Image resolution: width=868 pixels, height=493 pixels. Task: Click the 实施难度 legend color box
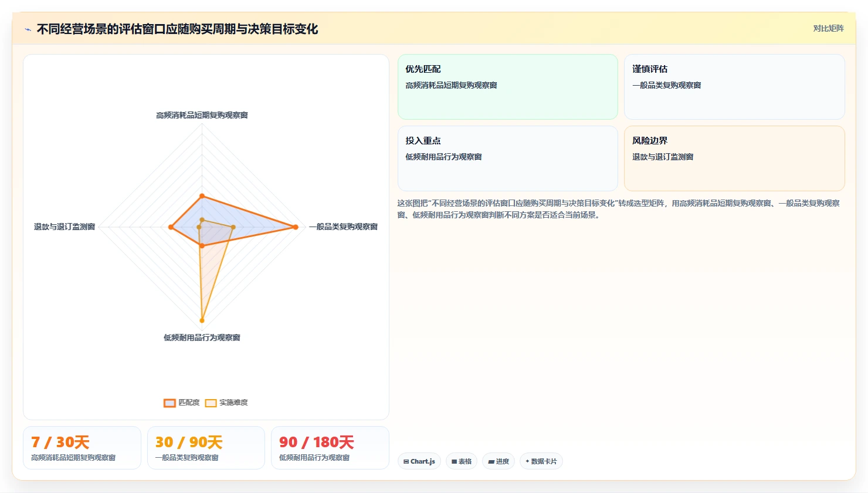coord(211,403)
